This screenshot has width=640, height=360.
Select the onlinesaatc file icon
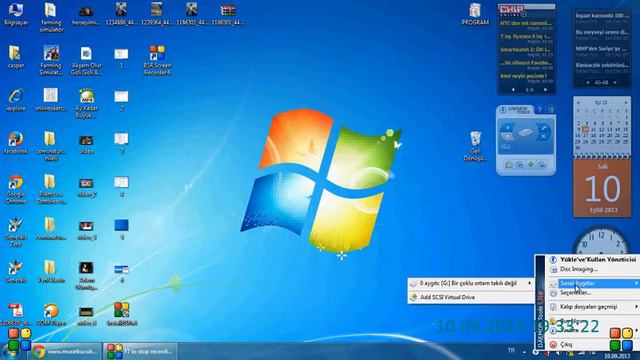tap(51, 100)
